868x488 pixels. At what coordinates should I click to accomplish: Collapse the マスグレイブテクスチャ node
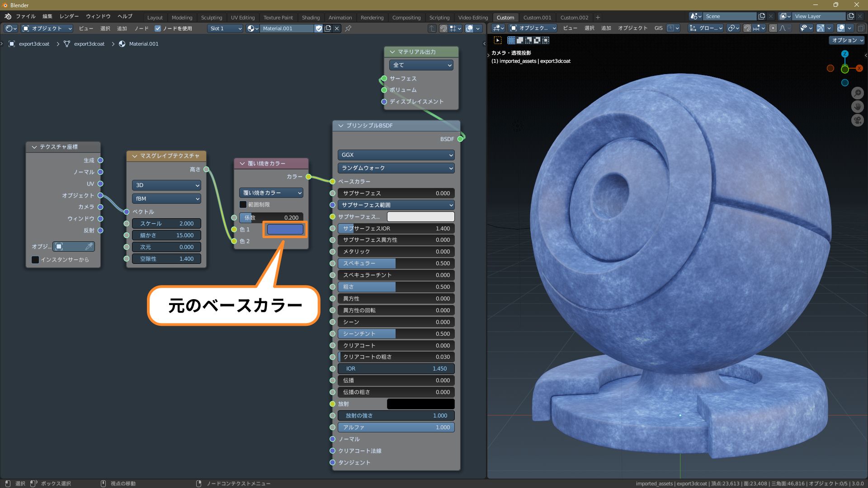134,156
